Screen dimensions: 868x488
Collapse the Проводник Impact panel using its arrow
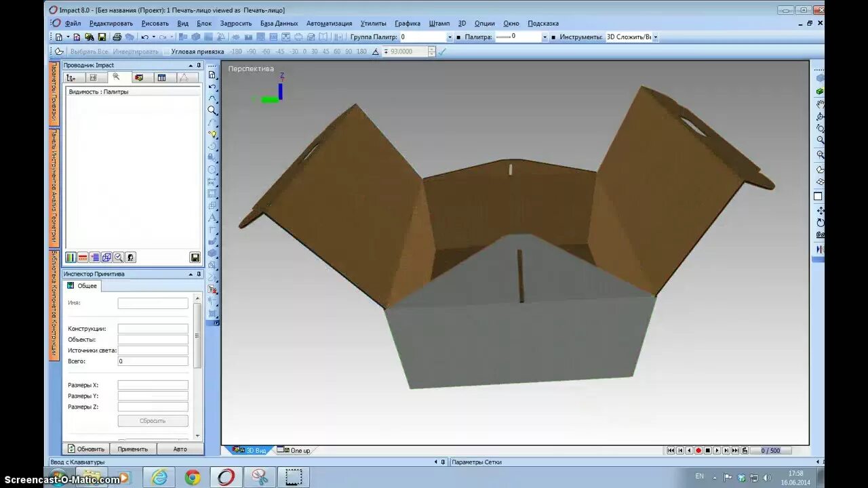pyautogui.click(x=191, y=66)
